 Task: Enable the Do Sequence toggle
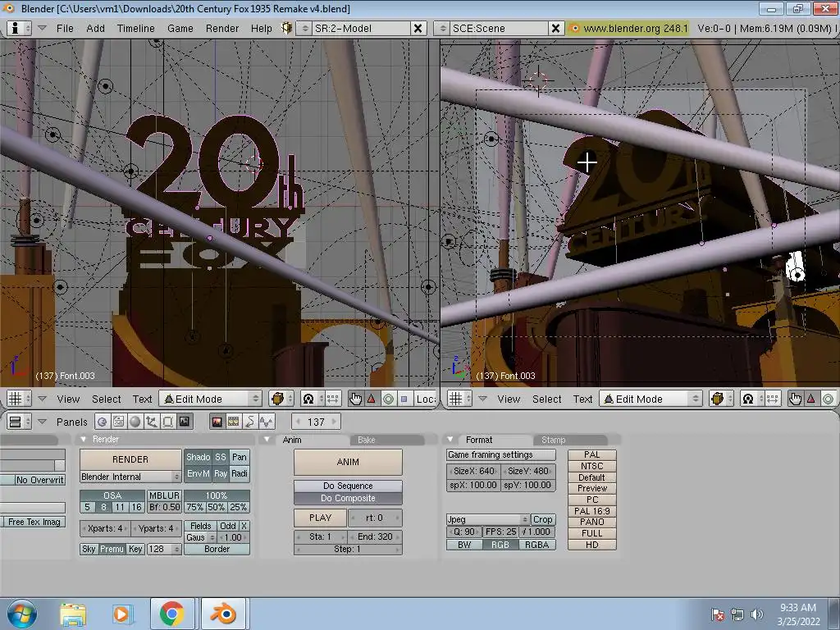[348, 486]
